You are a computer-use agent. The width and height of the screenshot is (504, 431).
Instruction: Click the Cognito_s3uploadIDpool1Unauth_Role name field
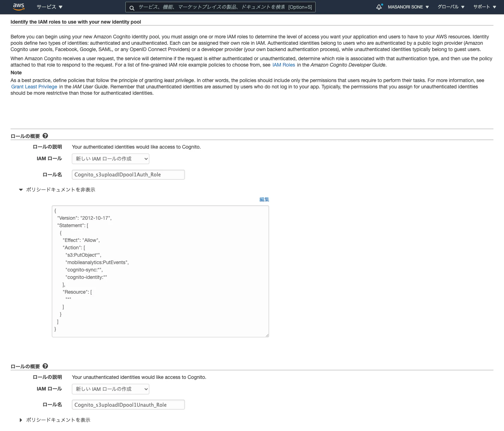pyautogui.click(x=128, y=405)
